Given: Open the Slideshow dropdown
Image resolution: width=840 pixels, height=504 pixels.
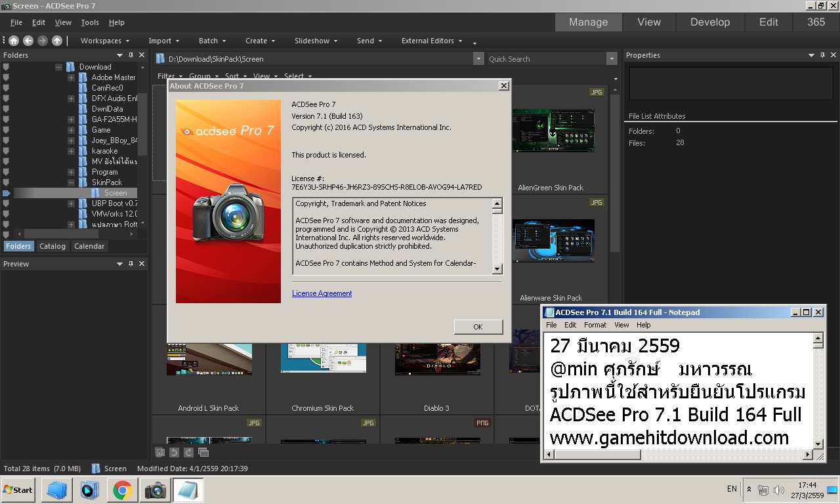Looking at the screenshot, I should coord(316,41).
